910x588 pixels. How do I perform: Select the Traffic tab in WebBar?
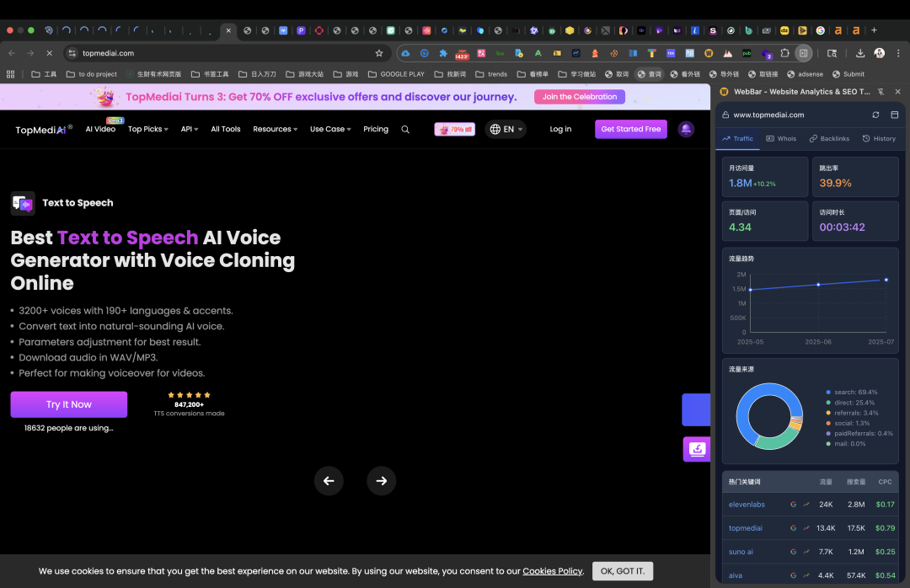pyautogui.click(x=737, y=139)
